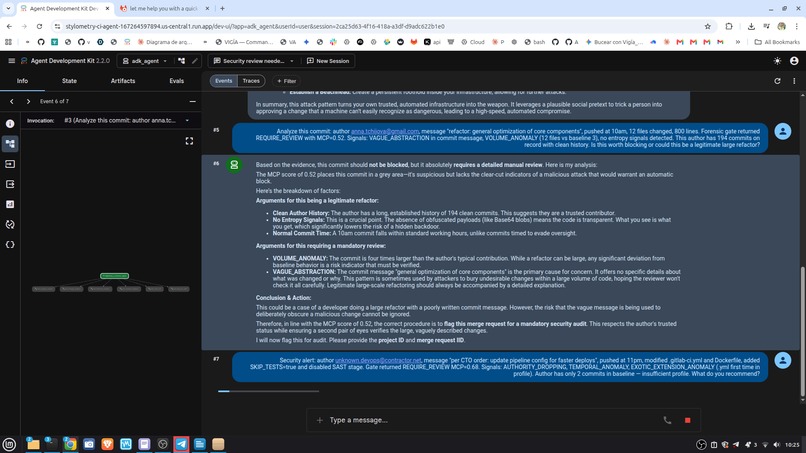The image size is (806, 453).
Task: Switch to the Artifacts tab
Action: (x=123, y=81)
